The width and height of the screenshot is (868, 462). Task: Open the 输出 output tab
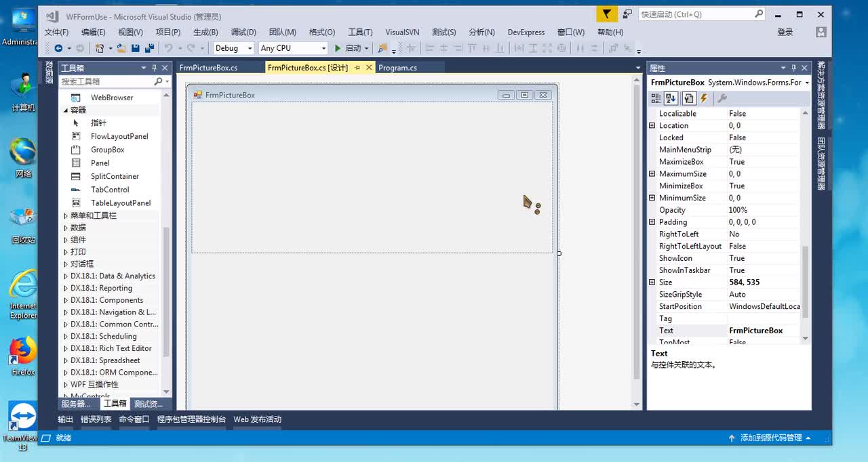click(65, 419)
